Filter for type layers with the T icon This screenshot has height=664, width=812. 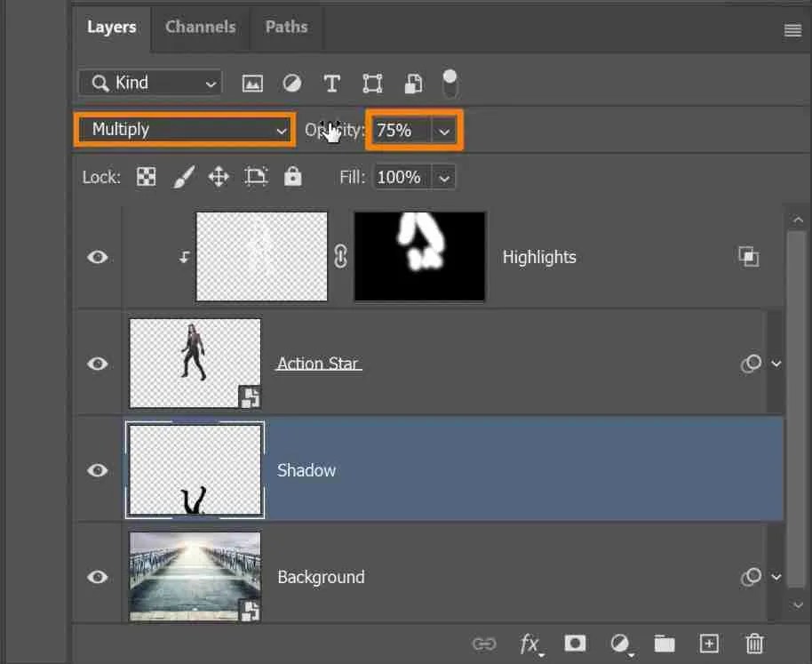click(x=331, y=83)
